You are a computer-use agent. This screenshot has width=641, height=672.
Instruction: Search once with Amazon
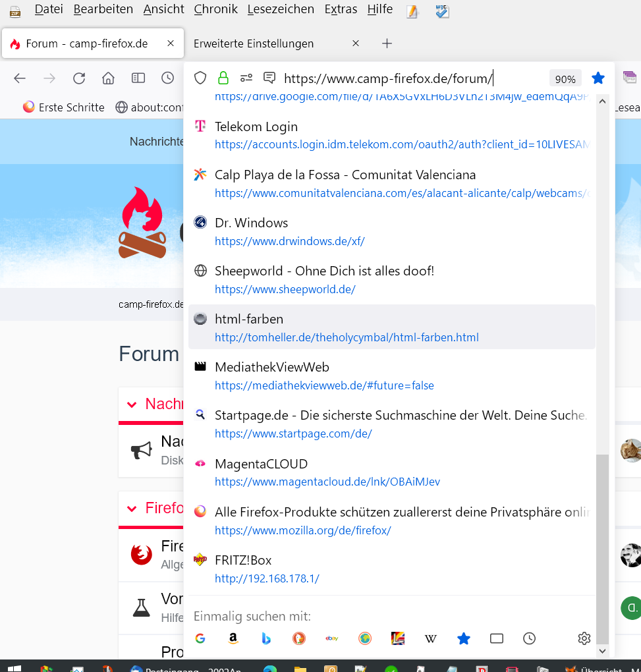pos(233,638)
